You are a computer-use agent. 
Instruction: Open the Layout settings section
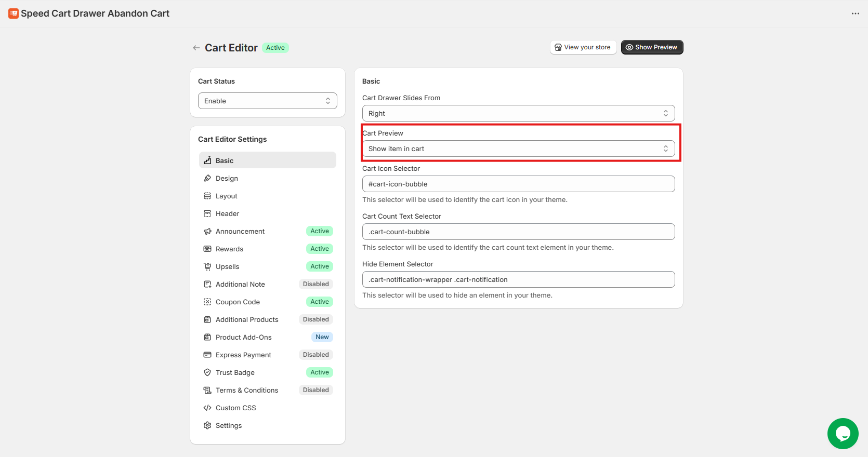pyautogui.click(x=227, y=196)
